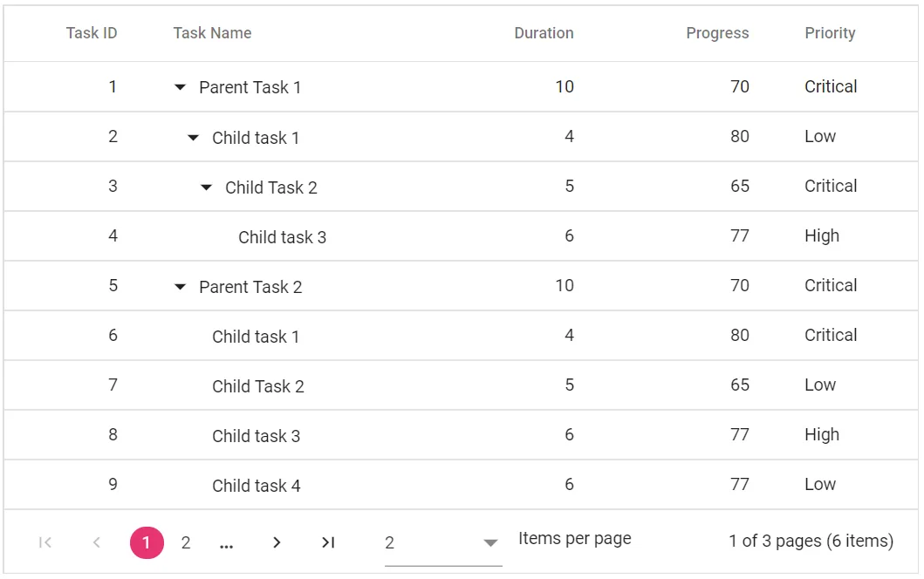Image resolution: width=924 pixels, height=579 pixels.
Task: Select page 2 in the pager
Action: coord(185,542)
